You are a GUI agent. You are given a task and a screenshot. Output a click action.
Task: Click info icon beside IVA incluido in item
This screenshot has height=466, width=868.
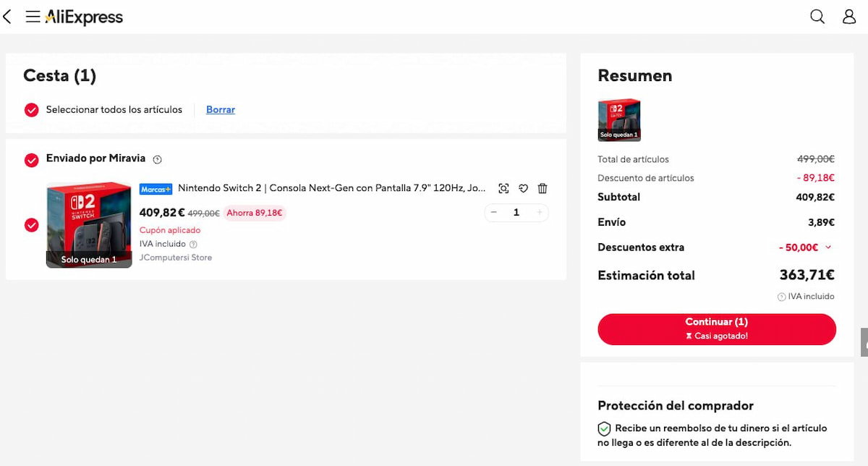(193, 245)
